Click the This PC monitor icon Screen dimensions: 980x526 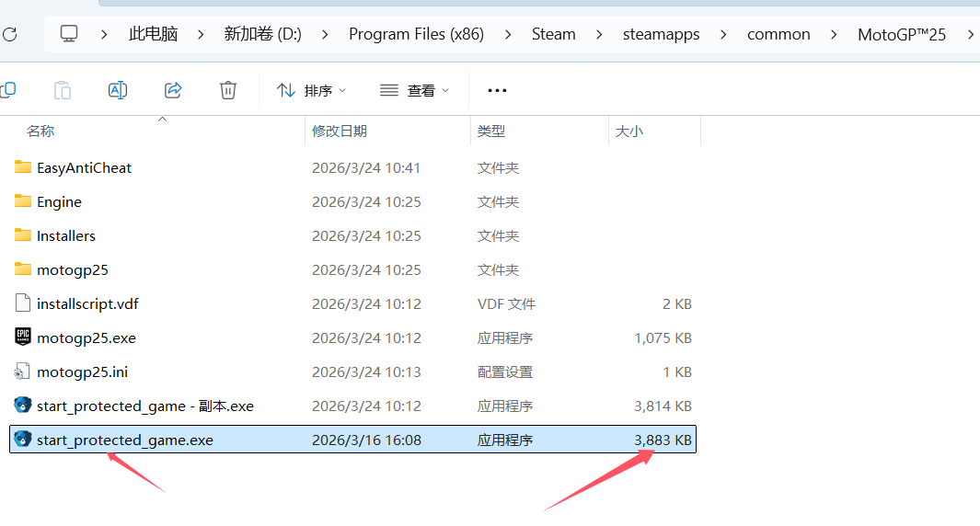coord(69,34)
